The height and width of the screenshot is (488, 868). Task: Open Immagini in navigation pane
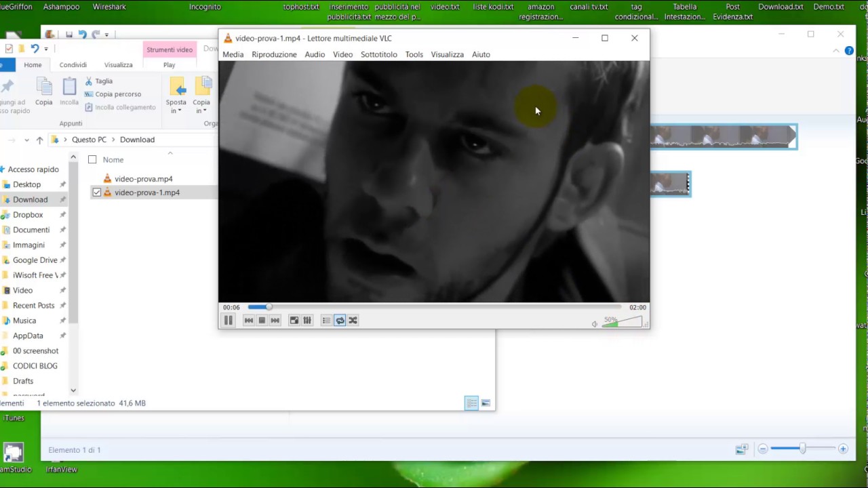pyautogui.click(x=28, y=245)
